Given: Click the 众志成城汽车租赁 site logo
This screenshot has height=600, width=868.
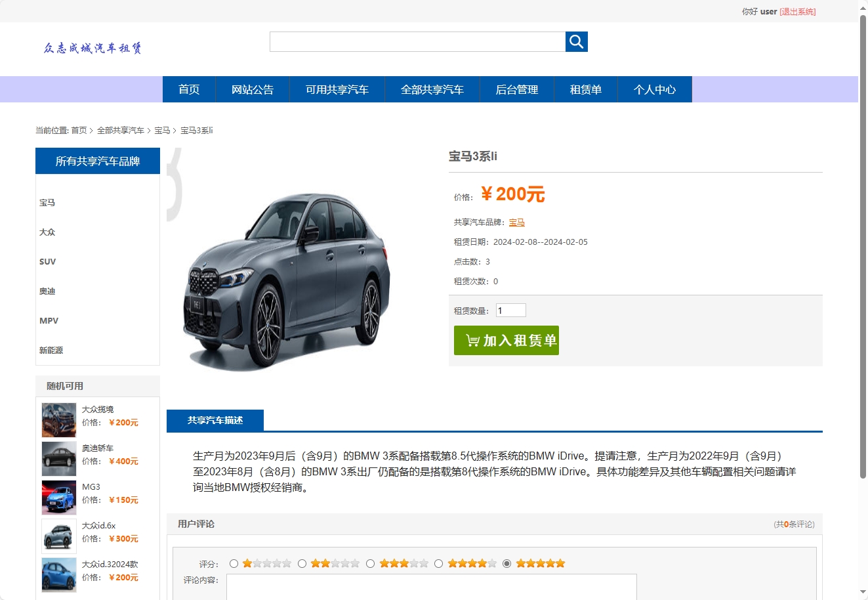Looking at the screenshot, I should [91, 49].
